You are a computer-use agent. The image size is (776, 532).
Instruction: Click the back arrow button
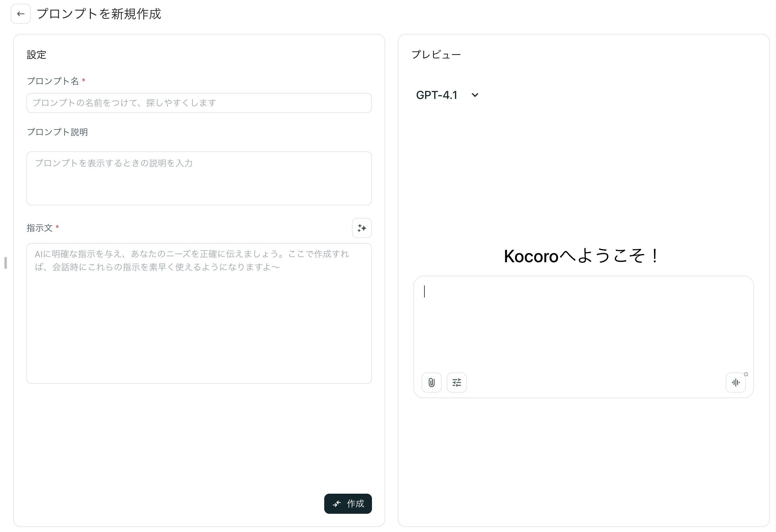coord(21,14)
